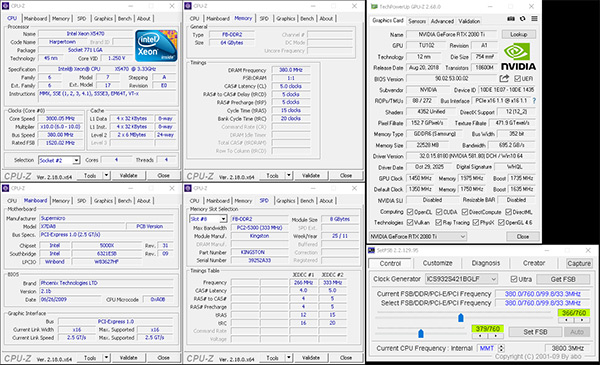The width and height of the screenshot is (600, 365).
Task: Open About tab in CPU-Z Mainboard window
Action: click(x=144, y=200)
